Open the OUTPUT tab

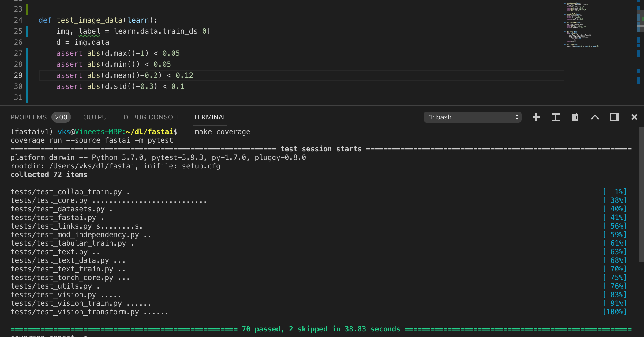point(97,117)
